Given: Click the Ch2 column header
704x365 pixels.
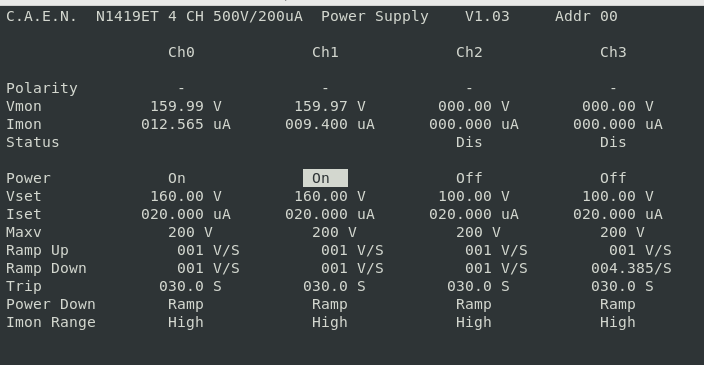Looking at the screenshot, I should tap(470, 53).
